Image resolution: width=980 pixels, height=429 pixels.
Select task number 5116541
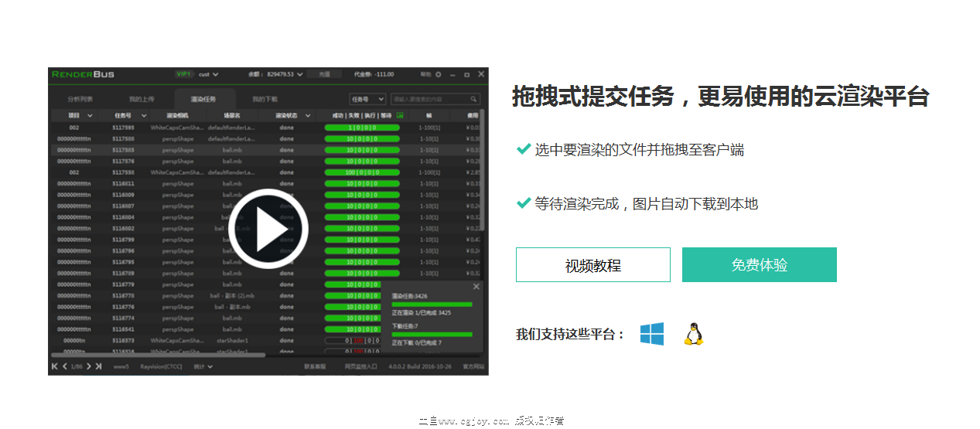point(123,329)
